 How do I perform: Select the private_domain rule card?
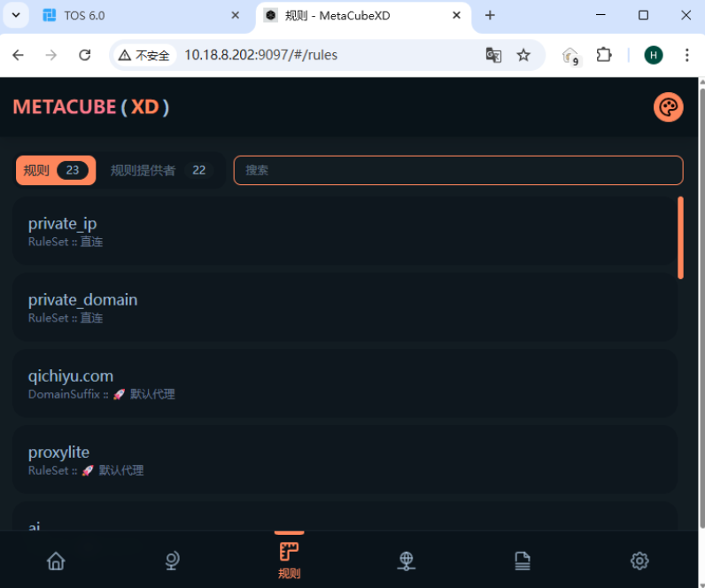(x=345, y=307)
